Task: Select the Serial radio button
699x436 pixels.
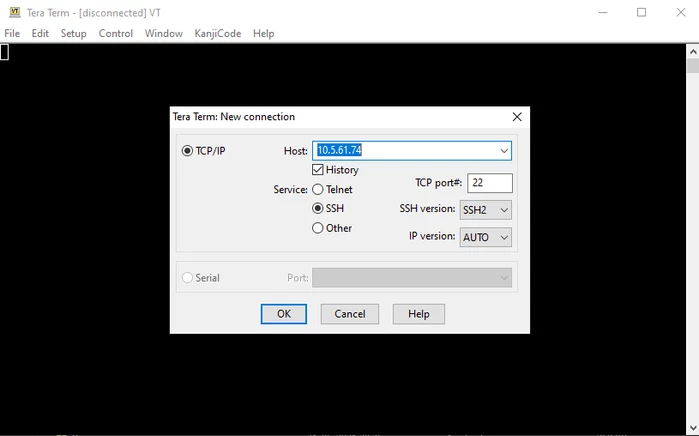Action: [187, 278]
